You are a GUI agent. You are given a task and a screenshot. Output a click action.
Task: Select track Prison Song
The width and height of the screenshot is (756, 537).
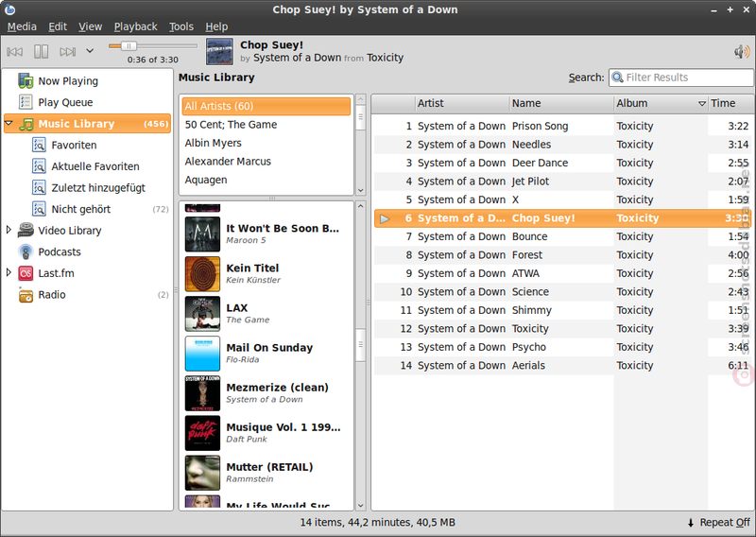coord(562,127)
